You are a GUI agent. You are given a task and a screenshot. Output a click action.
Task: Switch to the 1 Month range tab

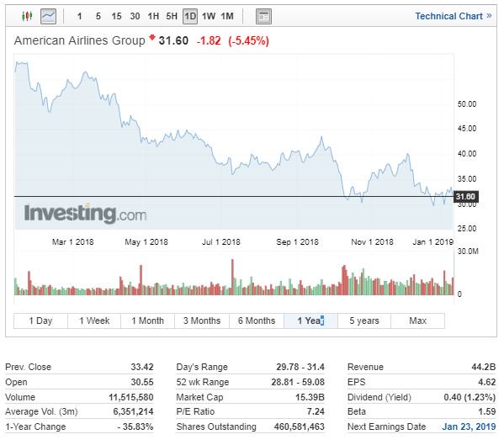coord(148,321)
